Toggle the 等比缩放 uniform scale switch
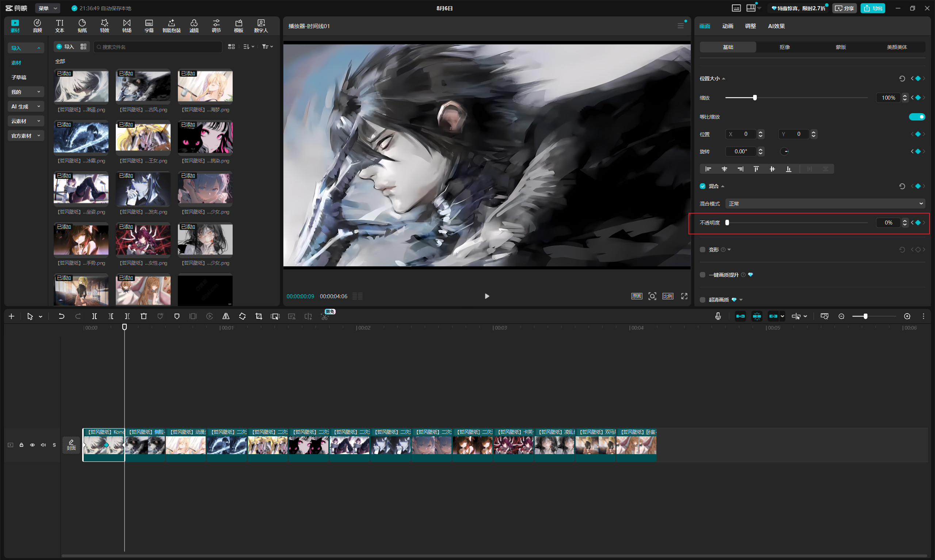935x560 pixels. [917, 117]
